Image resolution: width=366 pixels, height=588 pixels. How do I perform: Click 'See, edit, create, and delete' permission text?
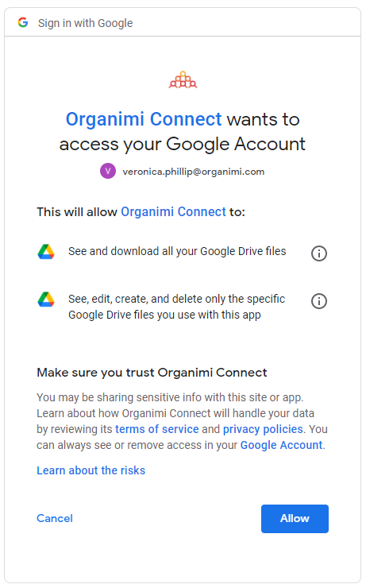coord(176,307)
